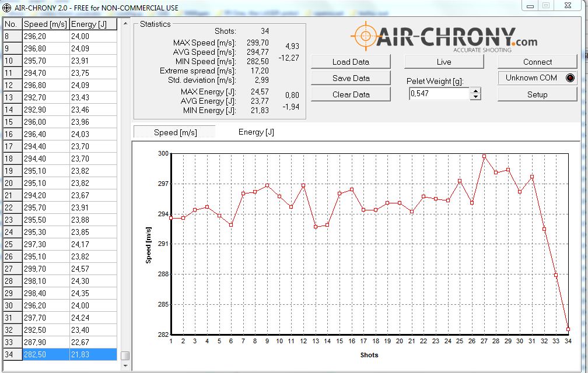Click the MAX Speed value 299,70
Screen dimensions: 588x373
[258, 43]
